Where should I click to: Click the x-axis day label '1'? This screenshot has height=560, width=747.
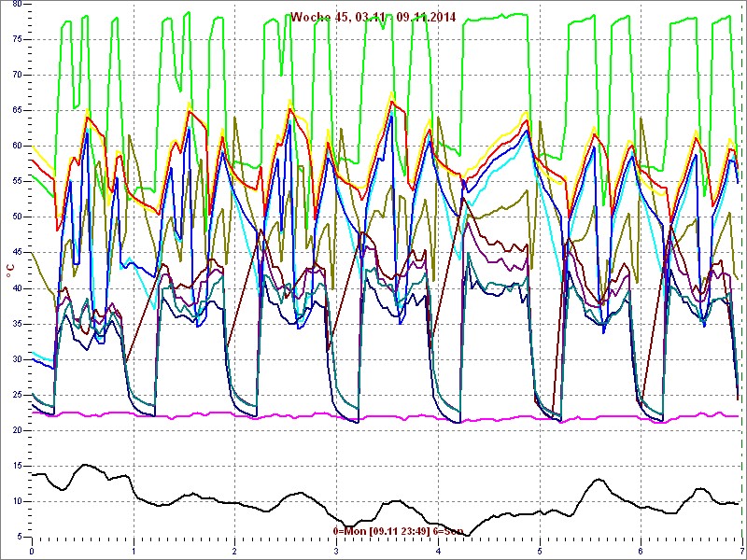point(134,552)
